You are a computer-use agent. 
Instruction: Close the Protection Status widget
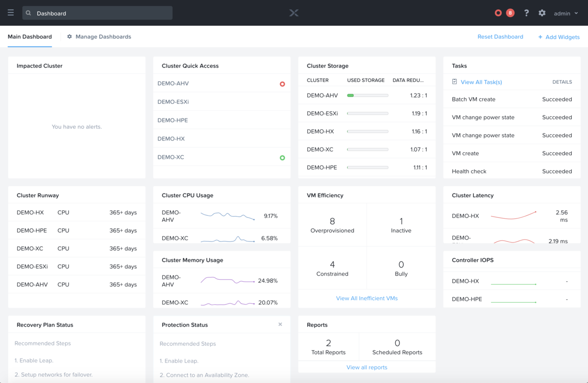click(x=280, y=324)
